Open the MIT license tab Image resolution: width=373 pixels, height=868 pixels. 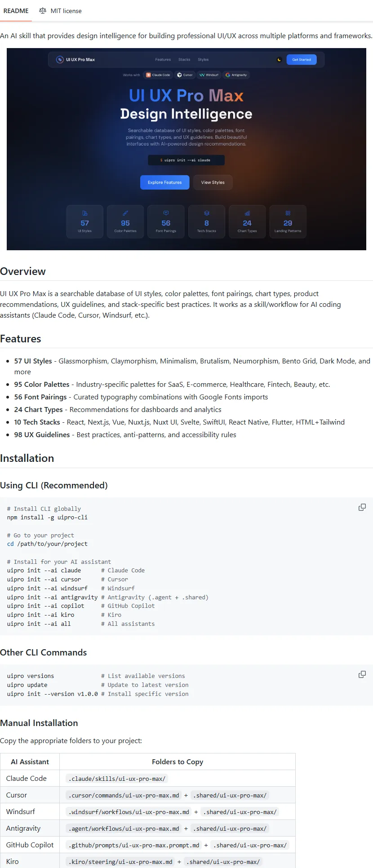61,11
